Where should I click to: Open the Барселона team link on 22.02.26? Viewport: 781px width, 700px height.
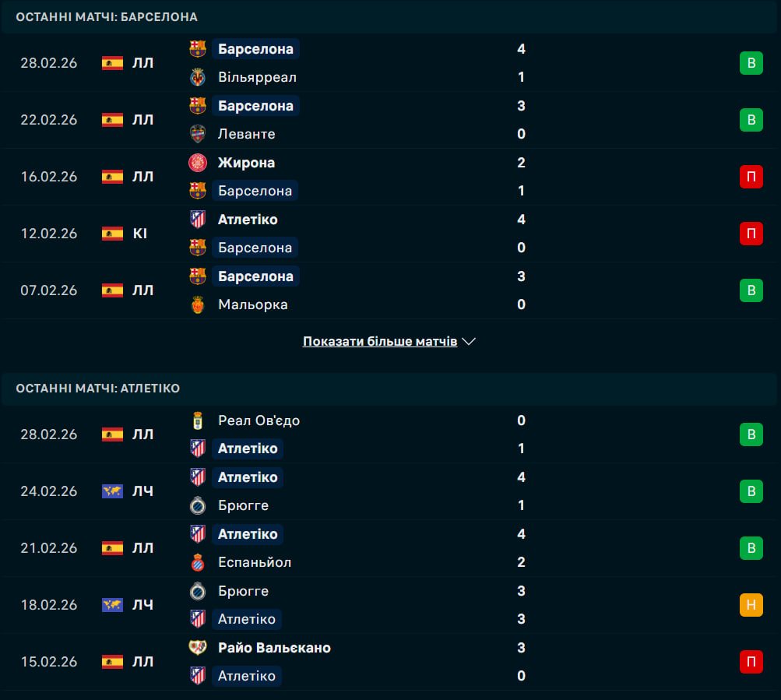(x=255, y=106)
